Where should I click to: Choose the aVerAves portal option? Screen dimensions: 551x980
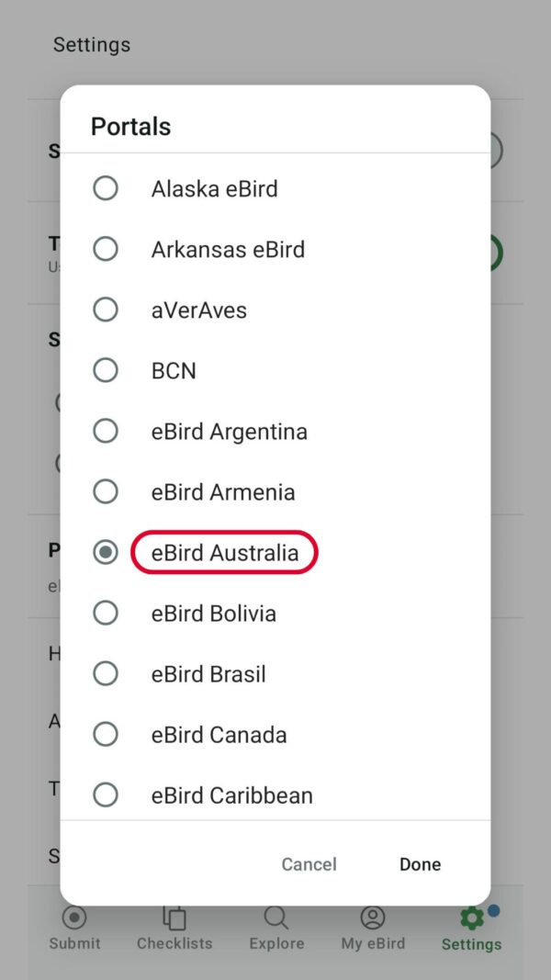(x=106, y=310)
